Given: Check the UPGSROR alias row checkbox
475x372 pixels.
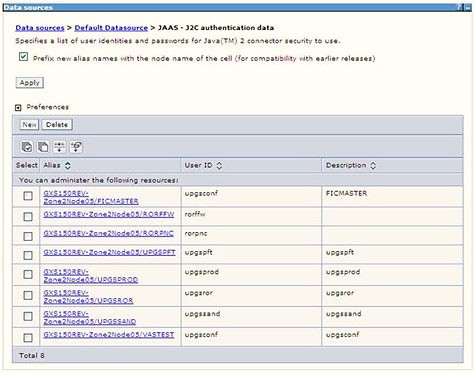Looking at the screenshot, I should [28, 295].
